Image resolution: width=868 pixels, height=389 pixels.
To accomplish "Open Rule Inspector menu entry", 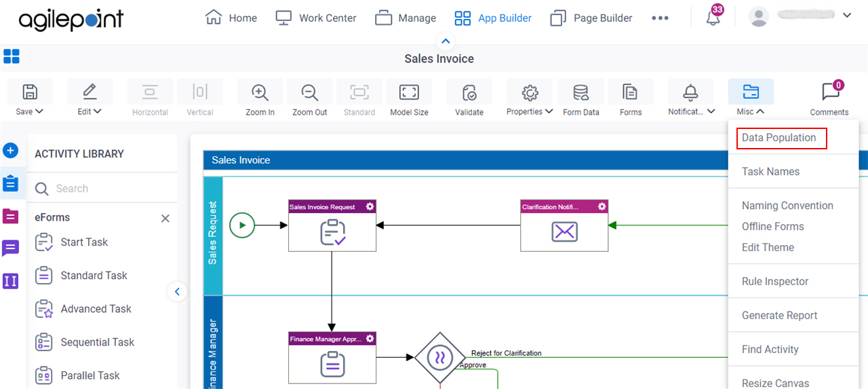I will pos(775,282).
